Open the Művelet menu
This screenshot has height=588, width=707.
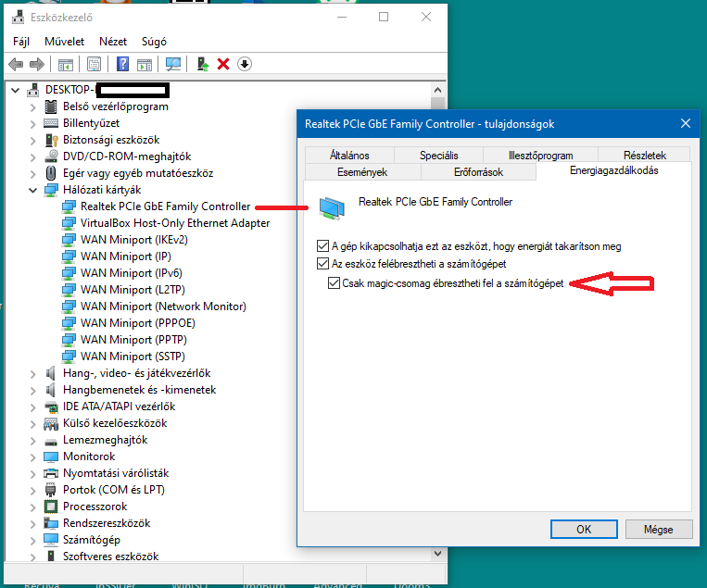click(65, 42)
